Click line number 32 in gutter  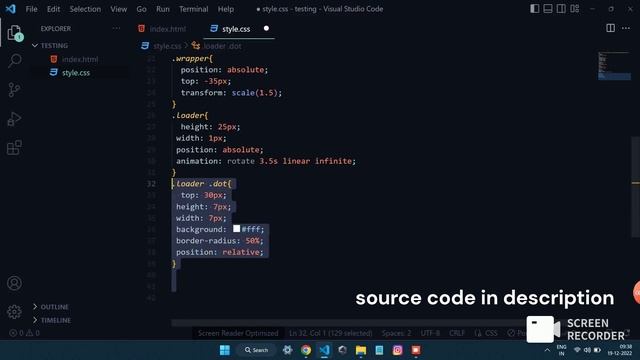pyautogui.click(x=151, y=184)
